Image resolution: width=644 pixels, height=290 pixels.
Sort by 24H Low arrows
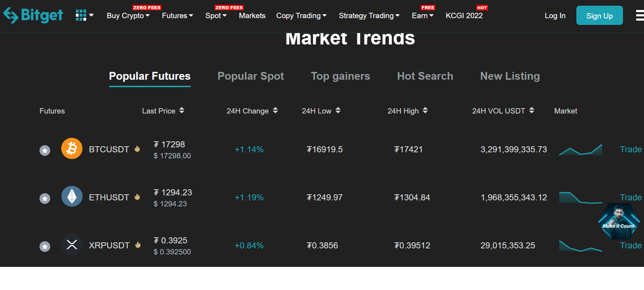tap(338, 110)
